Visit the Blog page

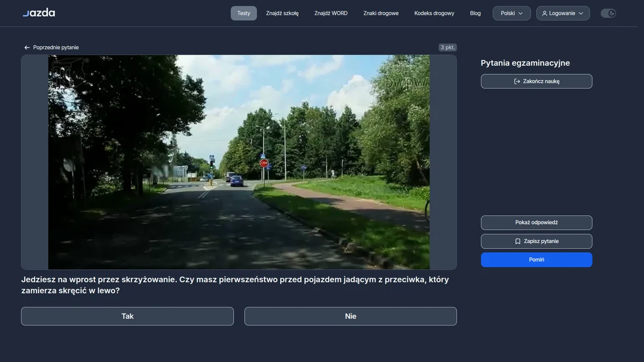coord(475,13)
